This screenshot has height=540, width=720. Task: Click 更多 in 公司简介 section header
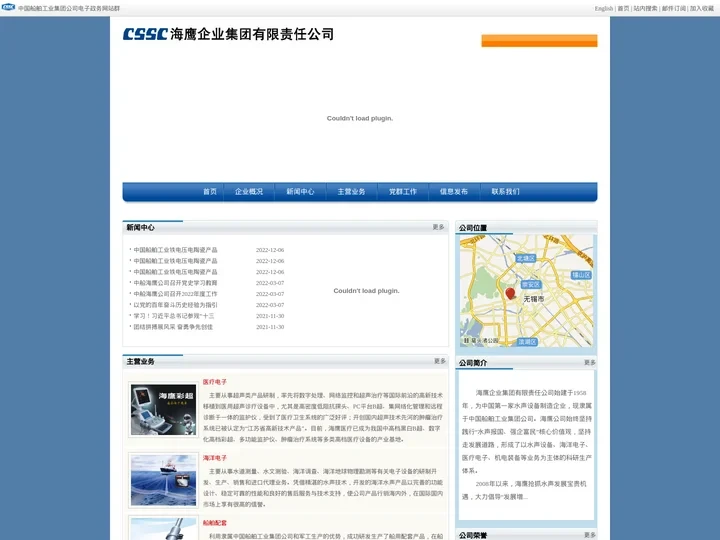click(x=590, y=362)
